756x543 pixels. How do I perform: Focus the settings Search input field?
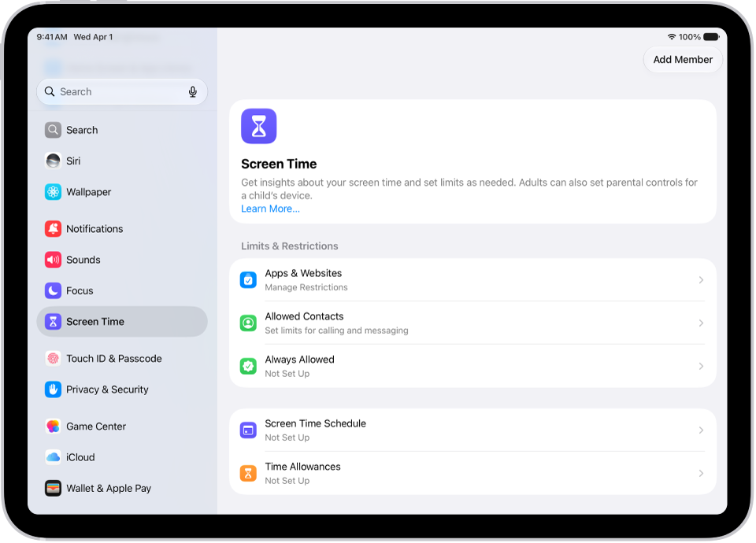tap(122, 91)
